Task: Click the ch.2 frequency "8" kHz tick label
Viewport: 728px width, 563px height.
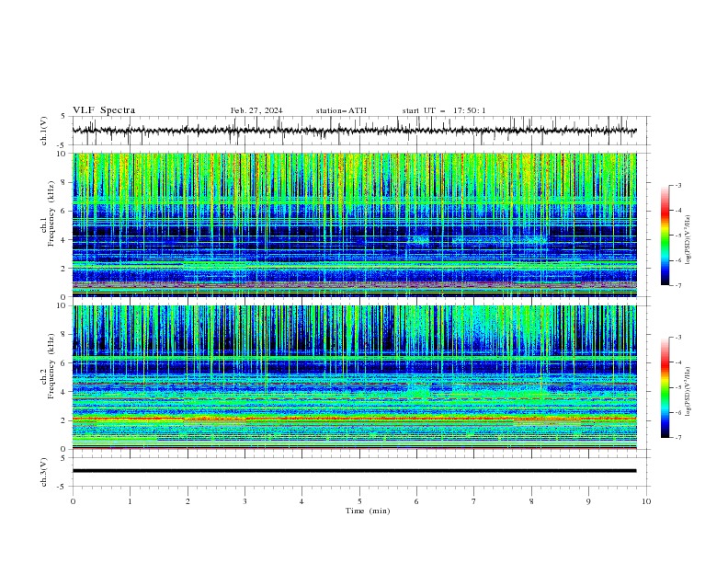Action: pos(65,335)
